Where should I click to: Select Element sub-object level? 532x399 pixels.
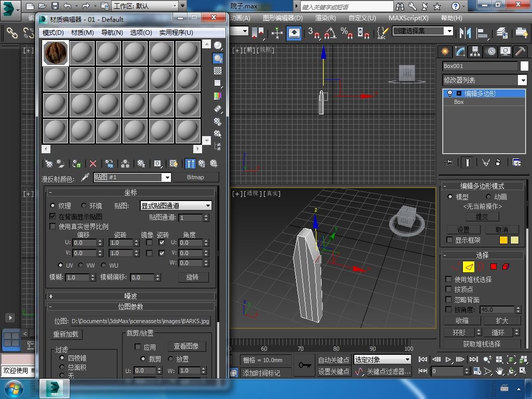tap(506, 267)
